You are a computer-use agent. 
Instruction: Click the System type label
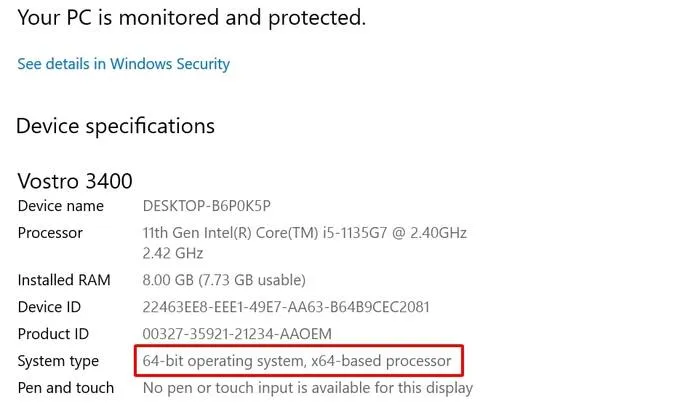coord(58,360)
